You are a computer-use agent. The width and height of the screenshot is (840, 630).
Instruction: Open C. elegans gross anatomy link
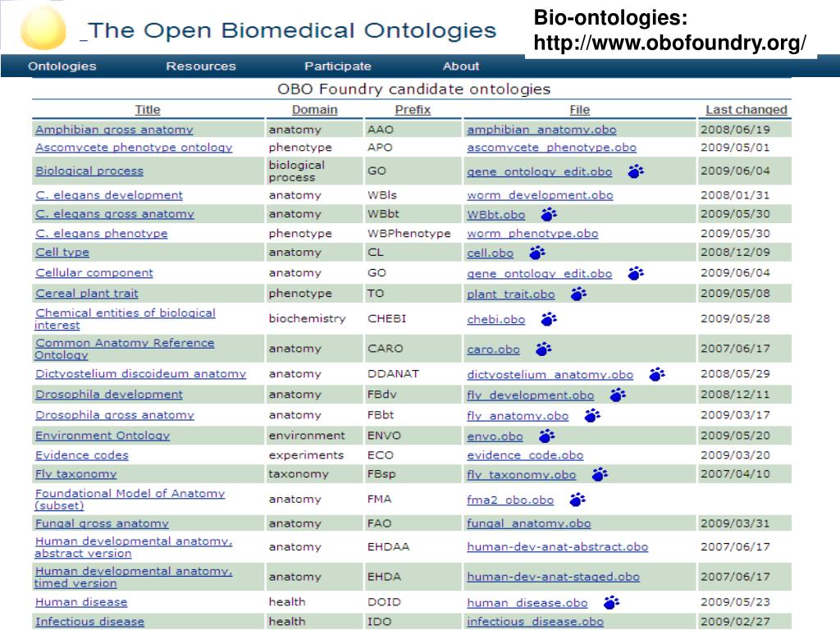[x=115, y=214]
